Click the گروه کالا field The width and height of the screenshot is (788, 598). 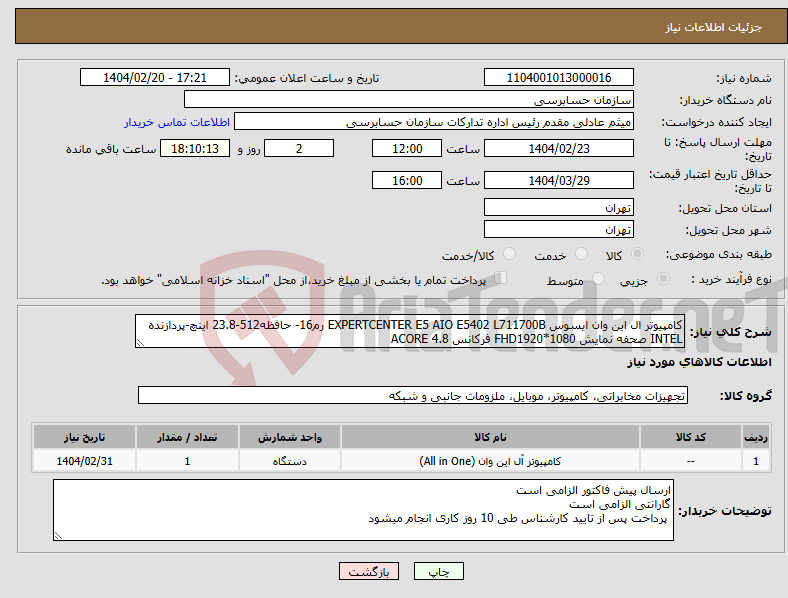click(413, 395)
